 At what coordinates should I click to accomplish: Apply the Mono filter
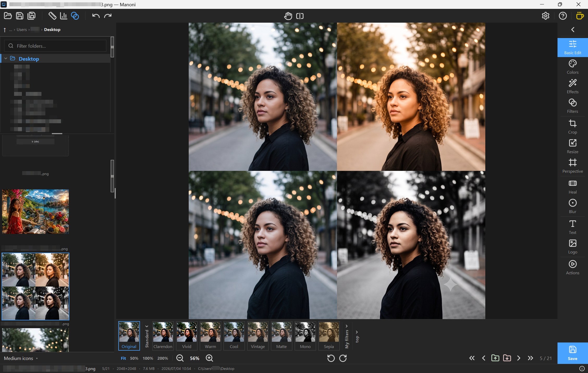[305, 335]
